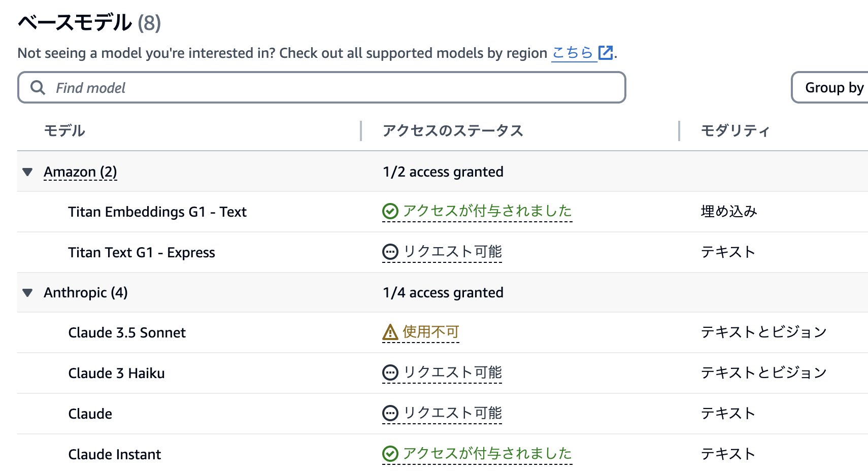Image resolution: width=868 pixels, height=474 pixels.
Task: Click the Amazon (2) group label
Action: point(80,172)
